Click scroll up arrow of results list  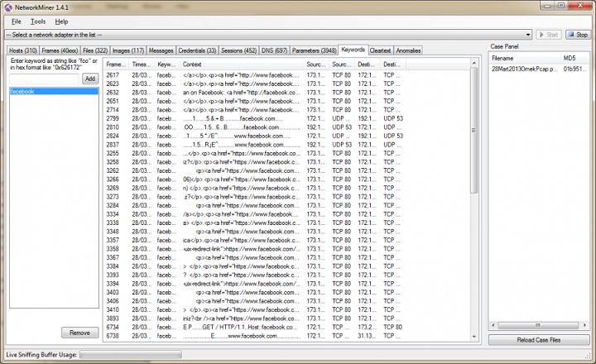(x=474, y=63)
